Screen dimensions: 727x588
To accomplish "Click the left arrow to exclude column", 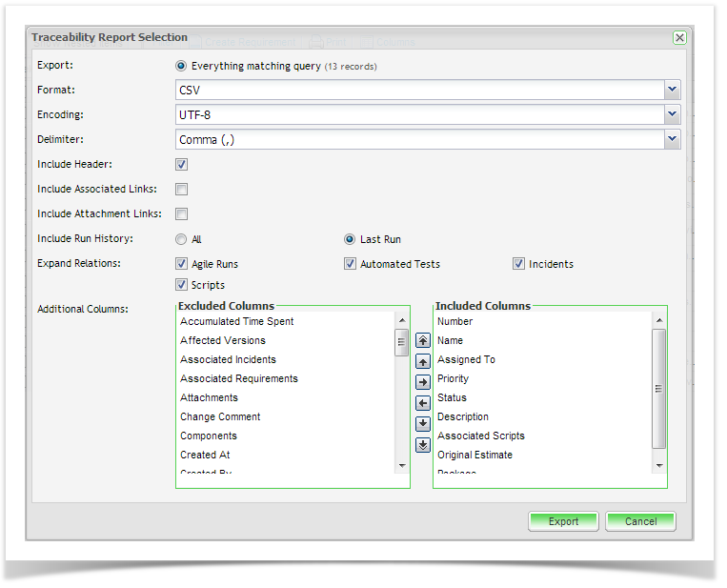I will (x=423, y=403).
